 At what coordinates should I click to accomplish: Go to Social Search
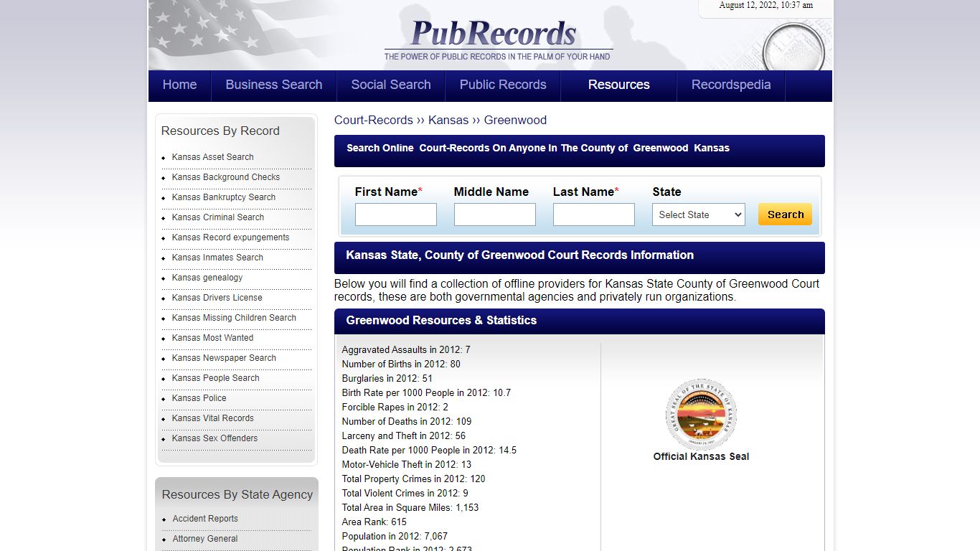pos(391,85)
